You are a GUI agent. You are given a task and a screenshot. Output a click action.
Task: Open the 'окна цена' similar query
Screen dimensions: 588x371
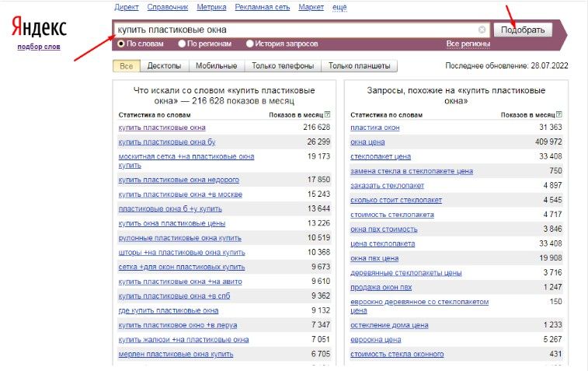367,142
